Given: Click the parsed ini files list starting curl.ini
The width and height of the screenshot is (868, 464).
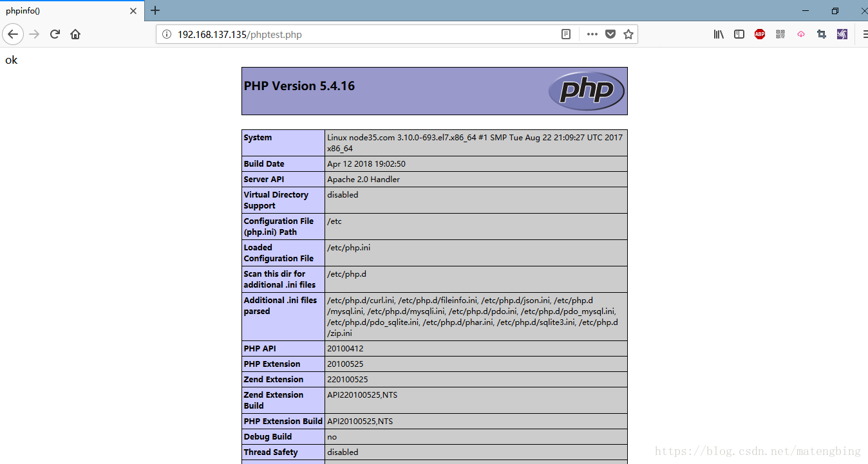Looking at the screenshot, I should 473,317.
